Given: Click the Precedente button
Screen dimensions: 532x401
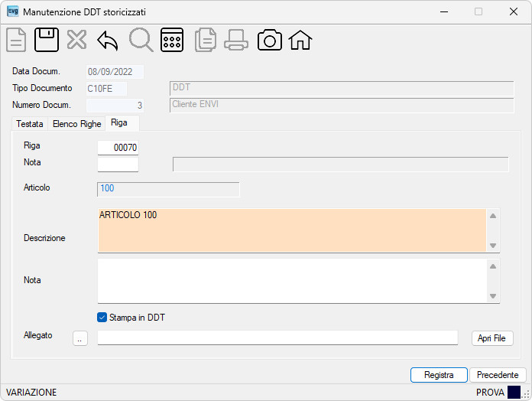Looking at the screenshot, I should click(498, 375).
